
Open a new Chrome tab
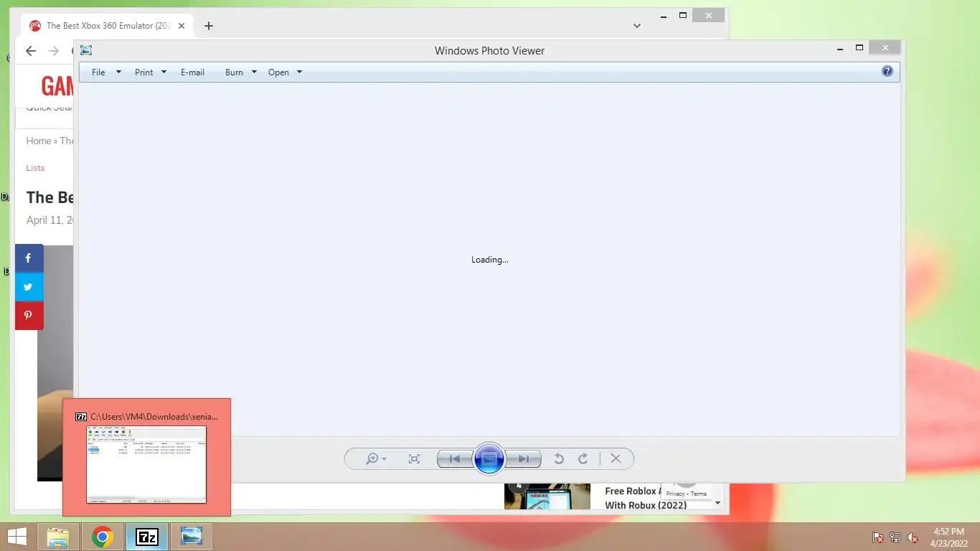209,26
